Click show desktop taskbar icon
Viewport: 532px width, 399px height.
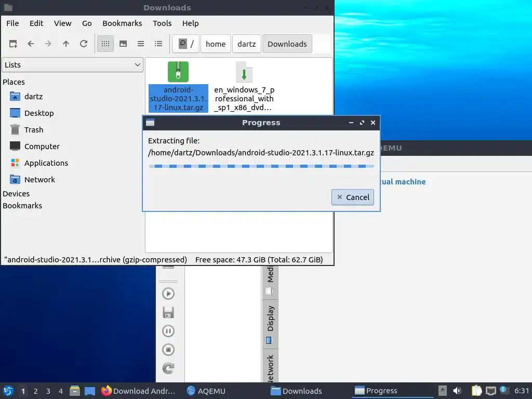point(90,391)
